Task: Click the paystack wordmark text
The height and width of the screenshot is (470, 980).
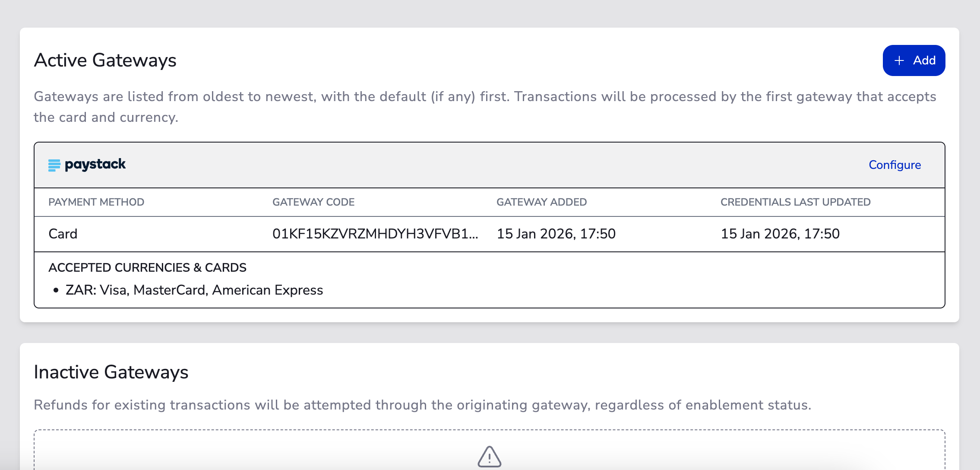Action: (x=95, y=165)
